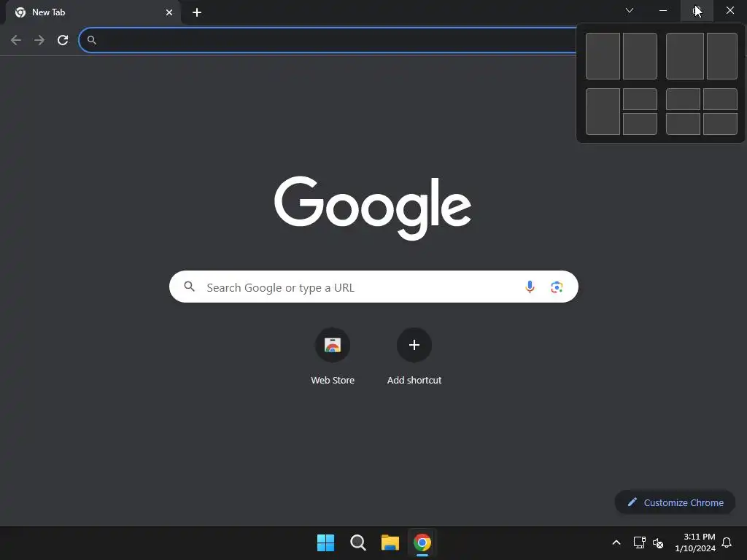The image size is (747, 560).
Task: Open taskbar Search
Action: click(x=357, y=542)
